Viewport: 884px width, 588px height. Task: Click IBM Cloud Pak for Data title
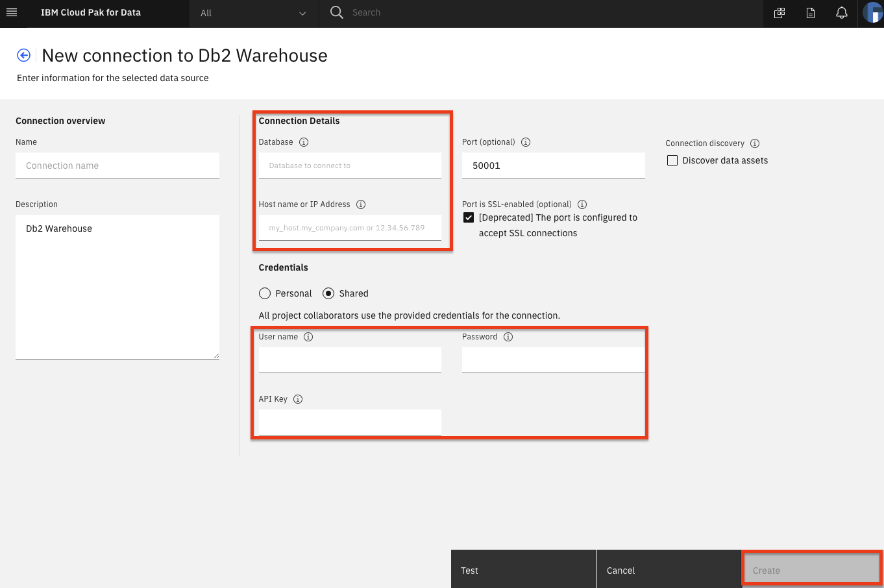click(91, 12)
